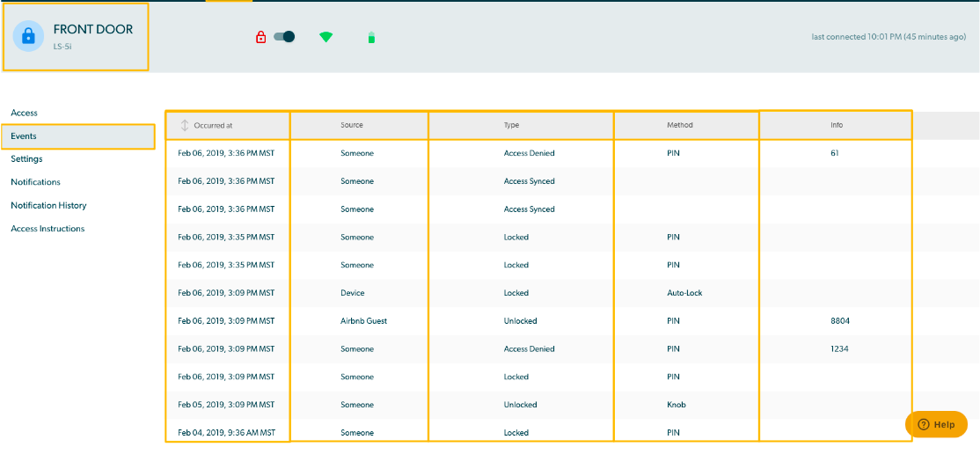The height and width of the screenshot is (469, 980).
Task: Click Someone in the Knob row
Action: click(357, 405)
